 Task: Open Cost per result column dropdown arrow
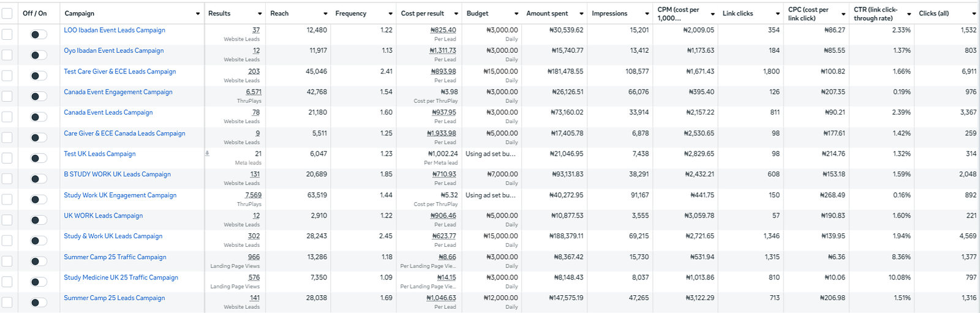(x=456, y=13)
